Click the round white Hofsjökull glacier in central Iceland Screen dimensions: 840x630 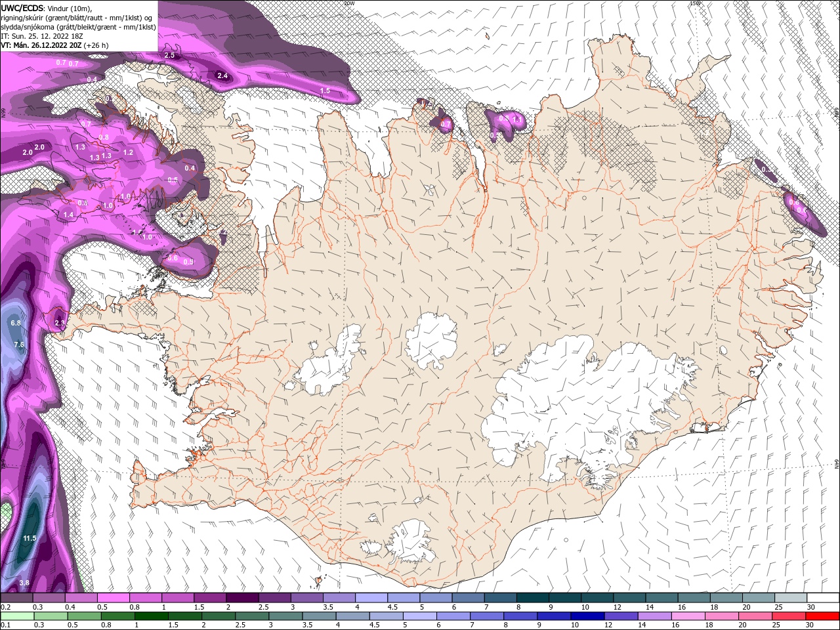pyautogui.click(x=431, y=341)
